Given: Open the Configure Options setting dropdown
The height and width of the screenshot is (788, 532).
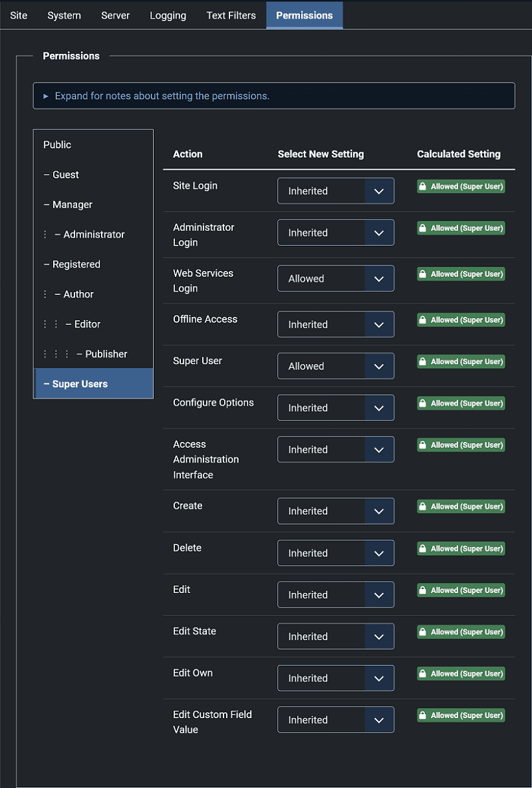Looking at the screenshot, I should click(335, 408).
